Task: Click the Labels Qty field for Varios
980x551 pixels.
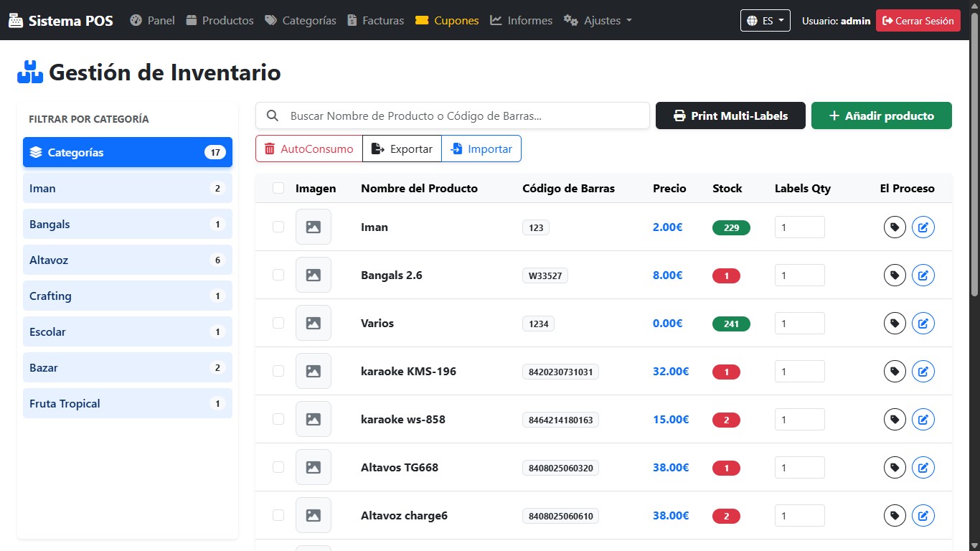Action: coord(799,324)
